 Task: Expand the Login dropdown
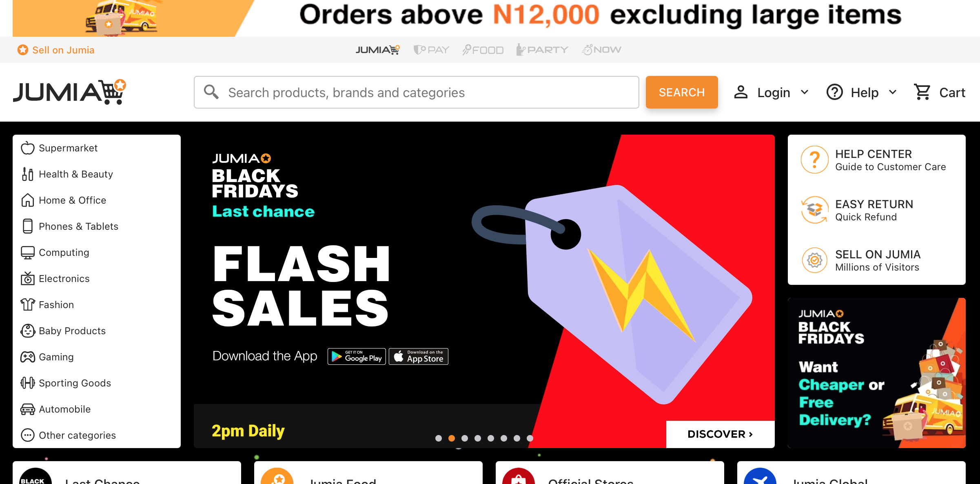click(x=771, y=92)
